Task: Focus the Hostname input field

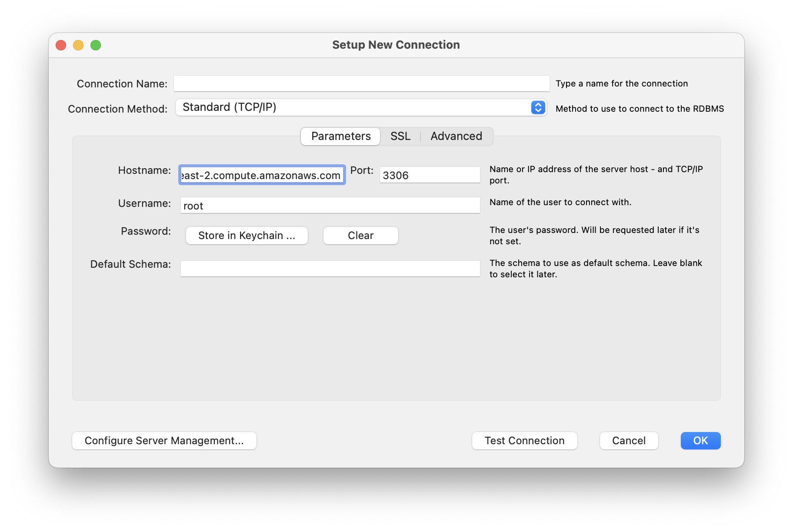Action: point(262,175)
